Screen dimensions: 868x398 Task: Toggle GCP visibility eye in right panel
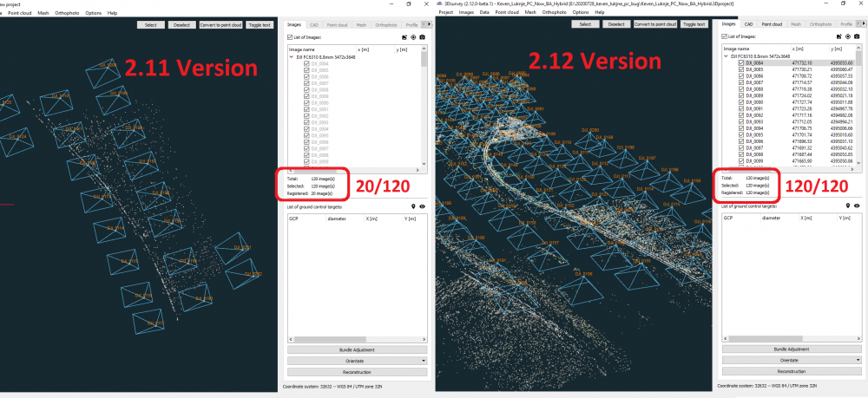[x=857, y=206]
